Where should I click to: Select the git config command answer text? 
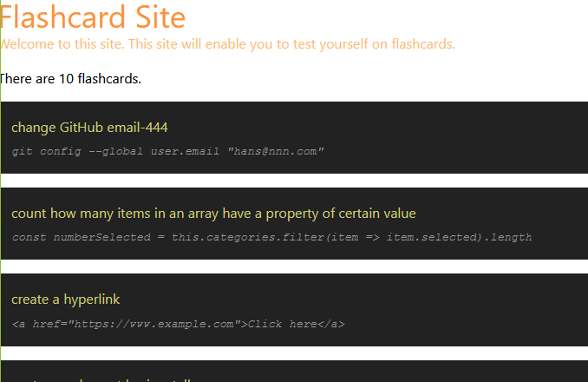[167, 151]
